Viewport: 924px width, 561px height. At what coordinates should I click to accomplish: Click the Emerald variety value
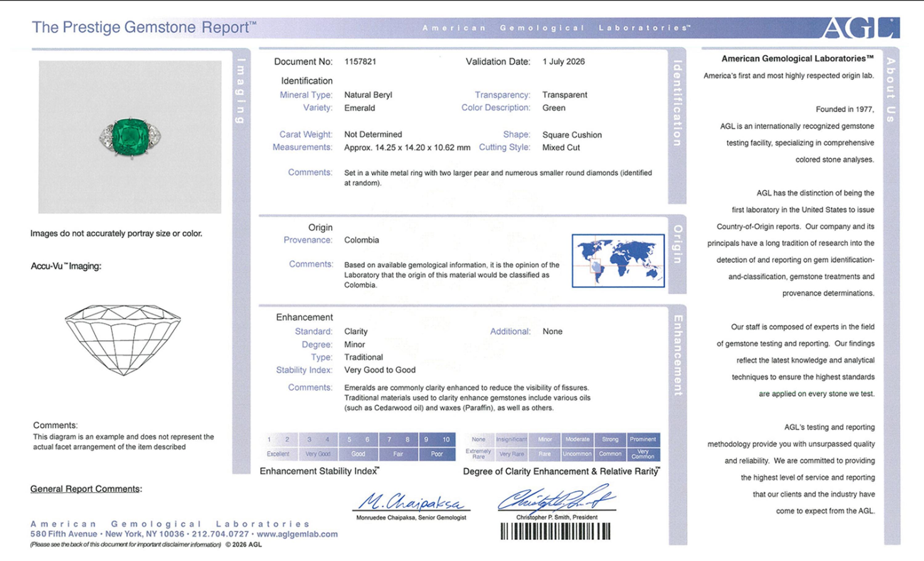click(359, 108)
